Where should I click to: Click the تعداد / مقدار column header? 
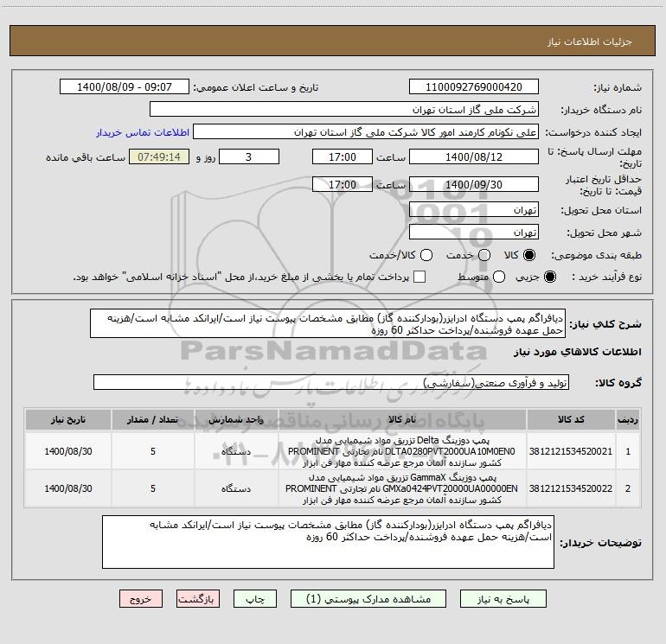coord(153,419)
